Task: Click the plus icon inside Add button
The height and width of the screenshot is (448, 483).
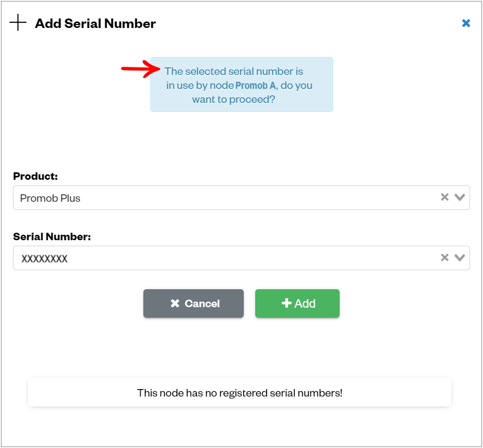Action: (287, 303)
